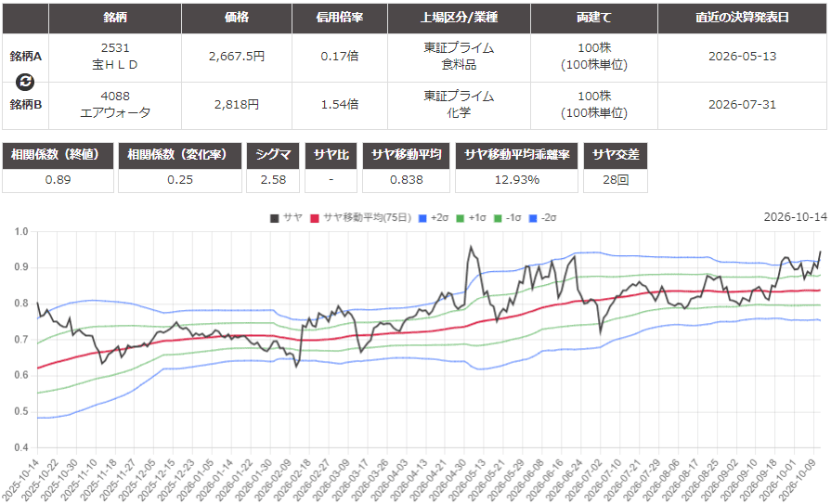Click margin ratio 0.17倍
The width and height of the screenshot is (831, 504).
point(339,57)
